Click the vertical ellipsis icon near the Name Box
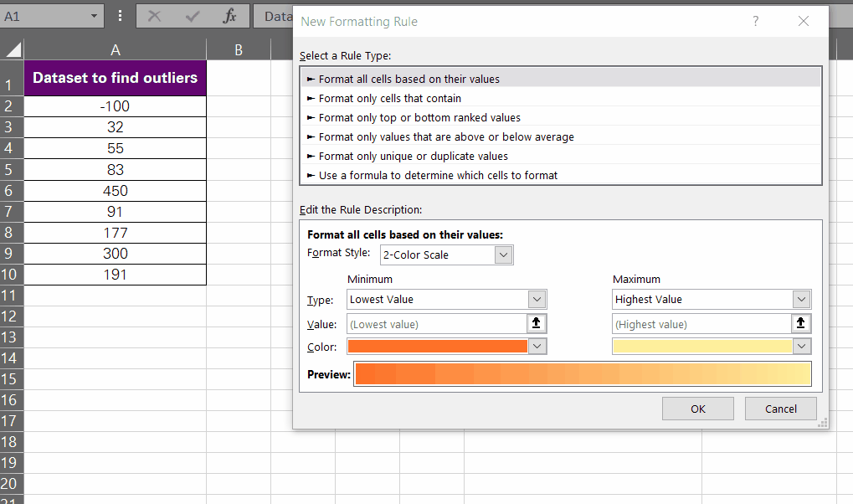 (x=120, y=14)
